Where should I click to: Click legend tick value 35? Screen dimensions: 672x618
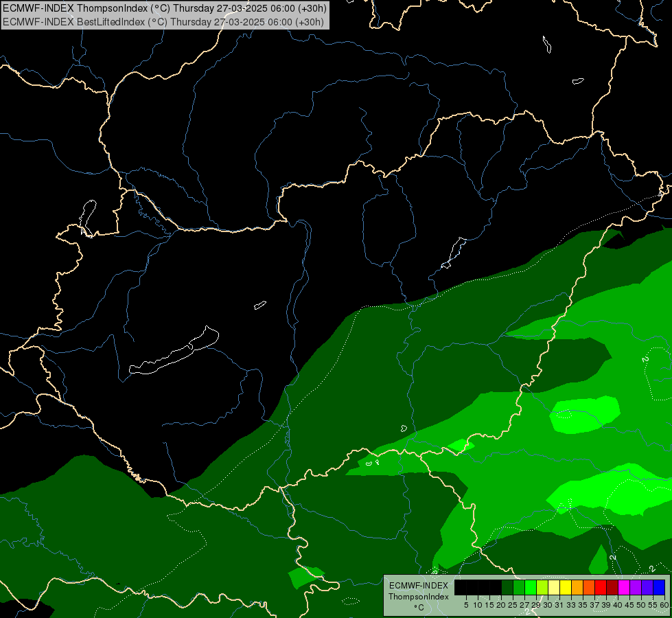(583, 605)
